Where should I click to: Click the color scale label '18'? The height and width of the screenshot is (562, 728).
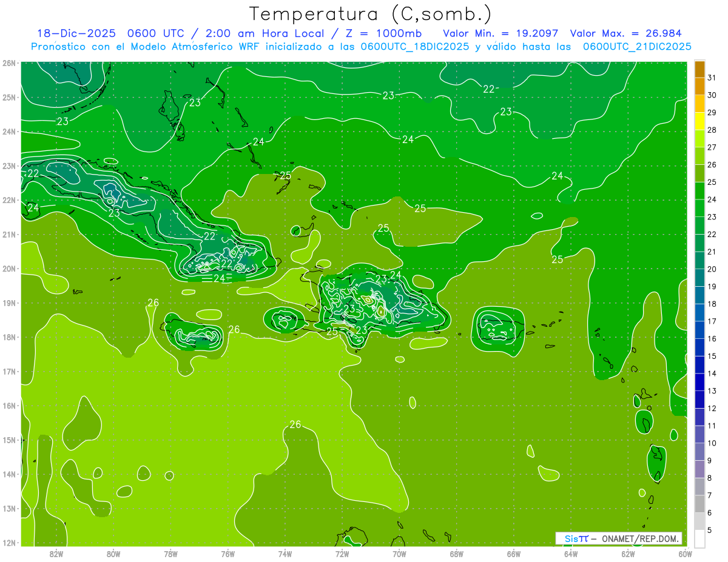coord(712,304)
